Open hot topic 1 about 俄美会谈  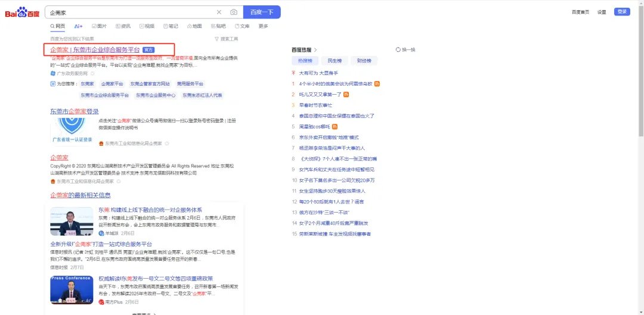click(x=336, y=84)
